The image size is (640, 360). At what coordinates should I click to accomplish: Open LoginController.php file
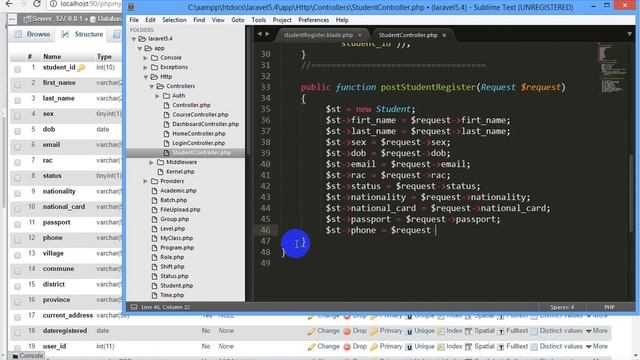[x=198, y=143]
